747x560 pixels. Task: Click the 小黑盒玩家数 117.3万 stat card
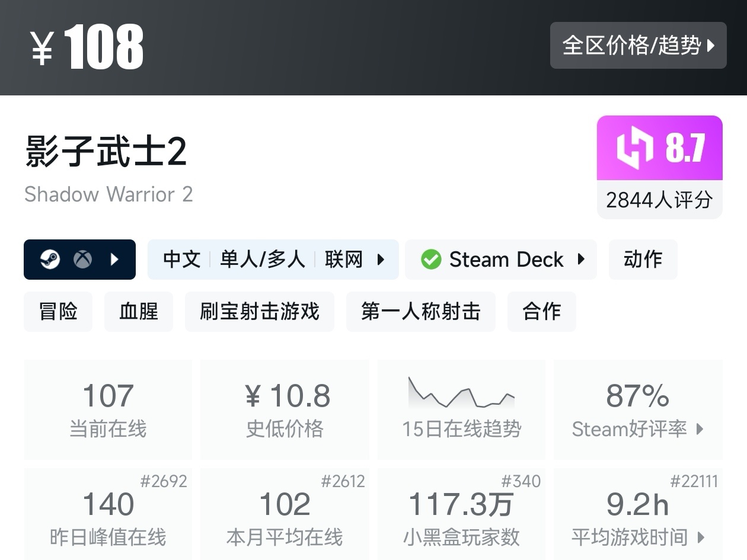461,514
